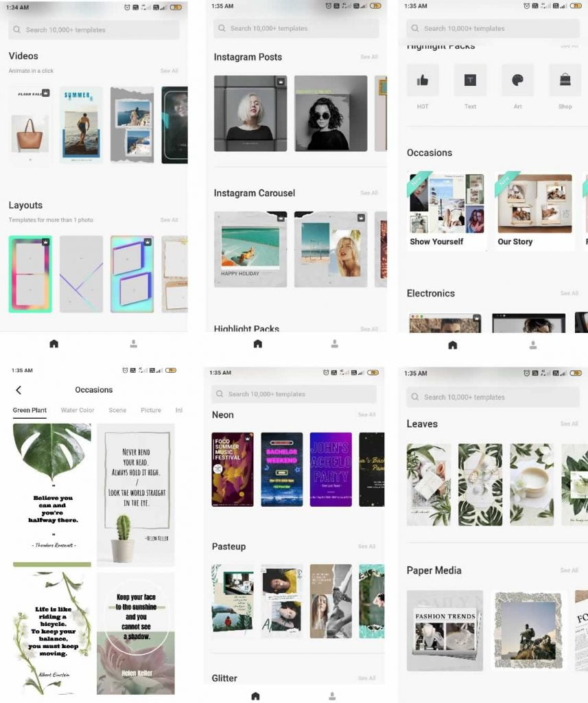Image resolution: width=588 pixels, height=703 pixels.
Task: Open the Picture tab in Occasions
Action: pos(150,411)
